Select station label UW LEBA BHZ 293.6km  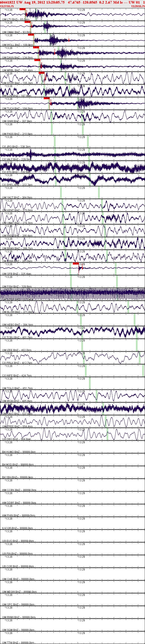17,261
